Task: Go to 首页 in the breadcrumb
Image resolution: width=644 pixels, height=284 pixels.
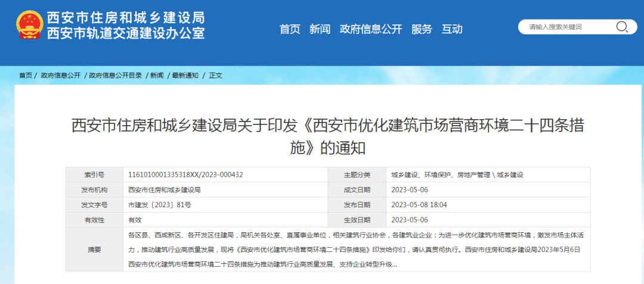Action: pos(26,76)
